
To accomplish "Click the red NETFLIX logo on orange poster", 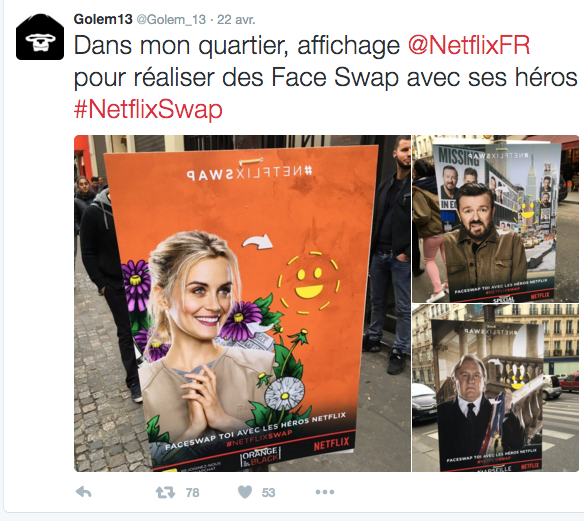I will (x=331, y=444).
